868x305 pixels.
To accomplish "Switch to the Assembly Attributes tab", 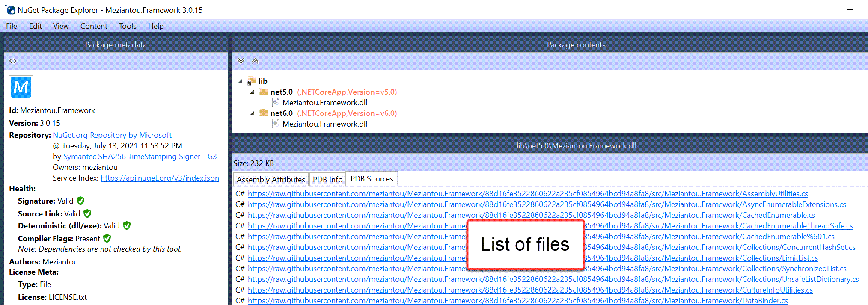I will pos(271,179).
